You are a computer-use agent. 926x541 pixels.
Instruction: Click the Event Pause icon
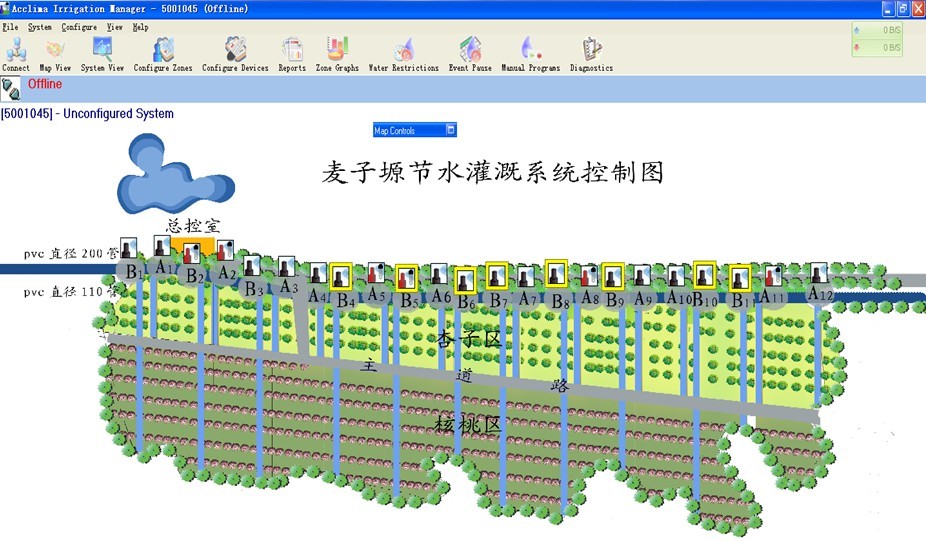tap(470, 54)
